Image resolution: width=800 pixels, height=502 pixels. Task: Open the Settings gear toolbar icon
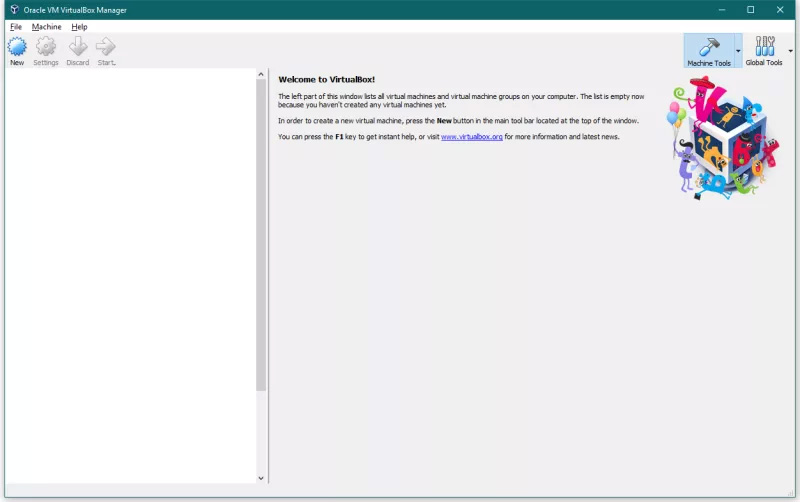[x=46, y=46]
